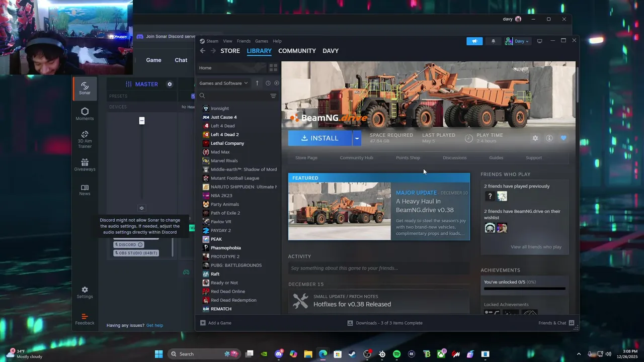Switch to the STORE tab
This screenshot has height=362, width=644.
[x=230, y=51]
